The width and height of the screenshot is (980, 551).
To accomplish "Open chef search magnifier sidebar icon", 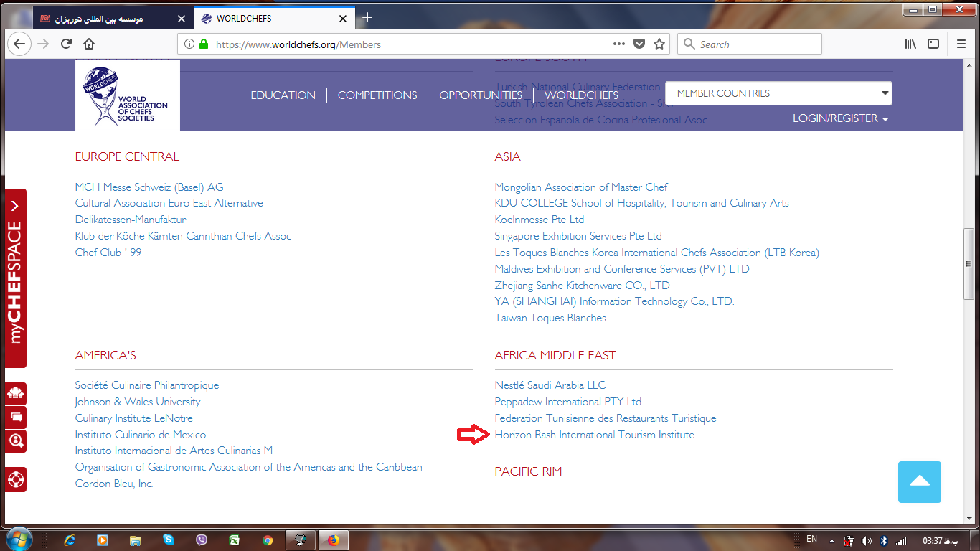I will pyautogui.click(x=16, y=440).
